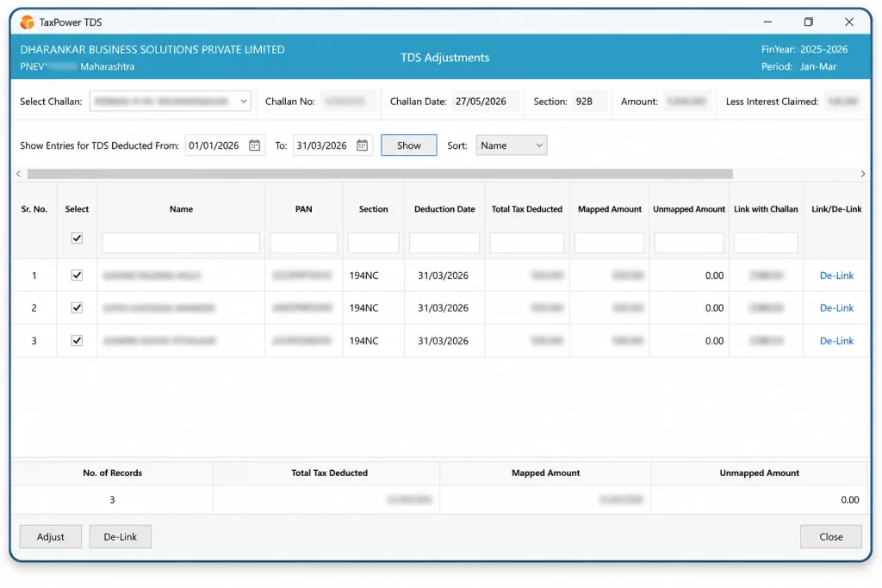The image size is (882, 588).
Task: Click the horizontal scrollbar thumb
Action: (380, 174)
